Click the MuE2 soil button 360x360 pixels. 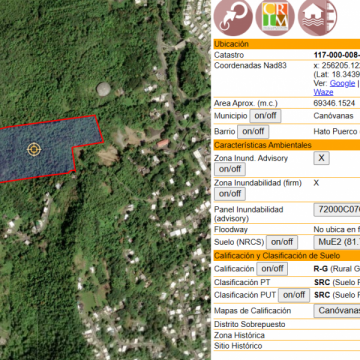pos(337,242)
